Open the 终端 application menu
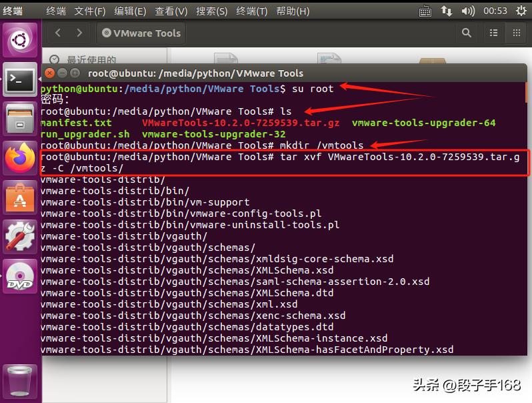Image resolution: width=532 pixels, height=403 pixels. coord(56,11)
